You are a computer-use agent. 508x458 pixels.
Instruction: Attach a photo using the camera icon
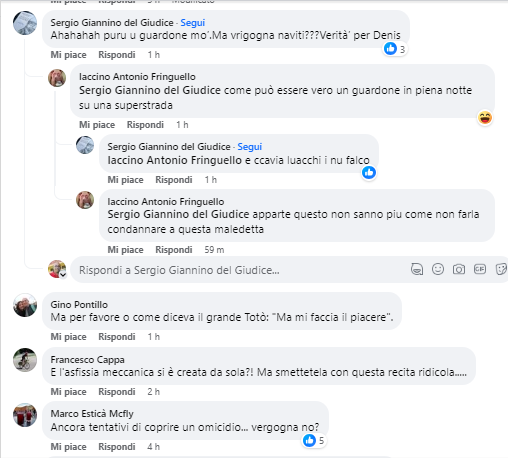459,269
